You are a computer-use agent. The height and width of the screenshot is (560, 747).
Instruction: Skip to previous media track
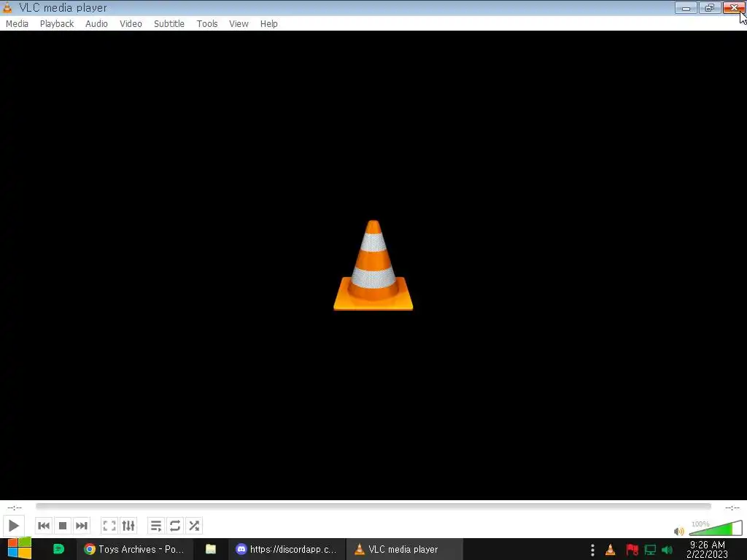[43, 526]
